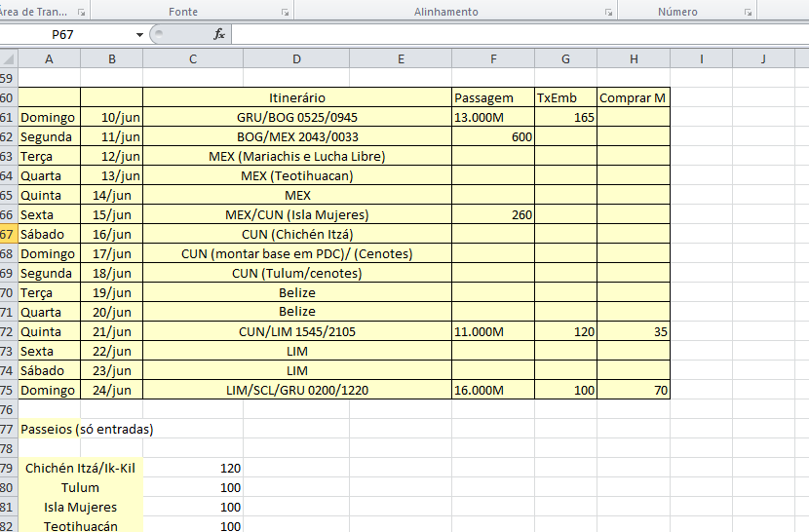The width and height of the screenshot is (809, 532).
Task: Select column D header
Action: pos(296,59)
